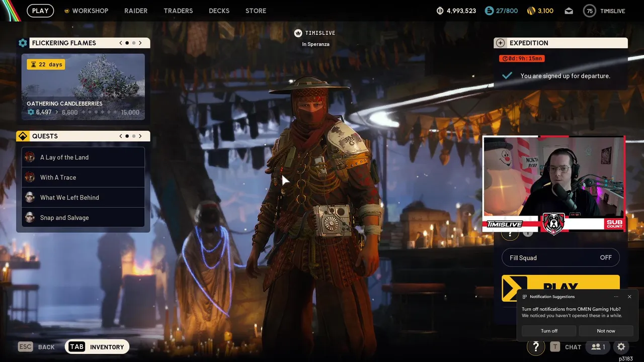Open the Traders tab

coord(178,11)
